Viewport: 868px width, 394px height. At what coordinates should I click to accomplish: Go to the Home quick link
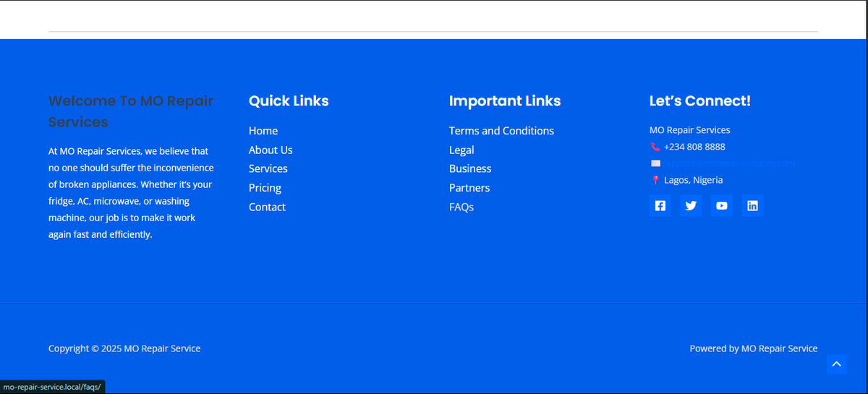coord(263,131)
